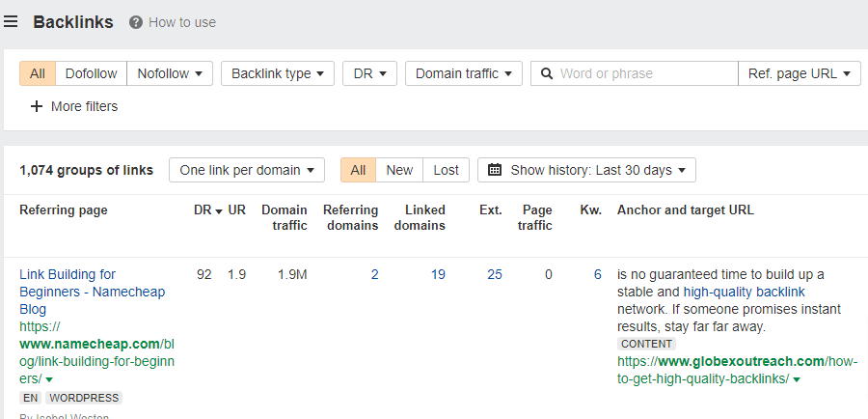The height and width of the screenshot is (419, 868).
Task: Click the Anchor and target URL header
Action: coord(686,210)
